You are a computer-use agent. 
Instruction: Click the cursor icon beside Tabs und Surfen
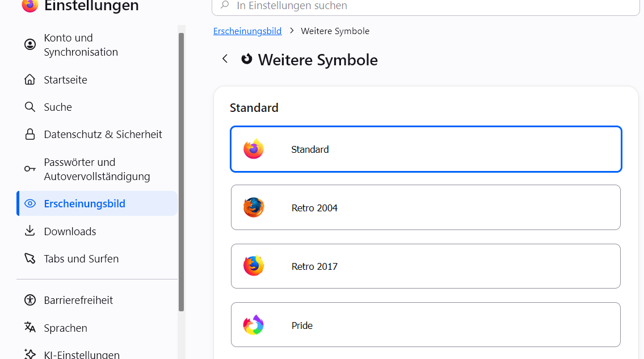[x=30, y=258]
